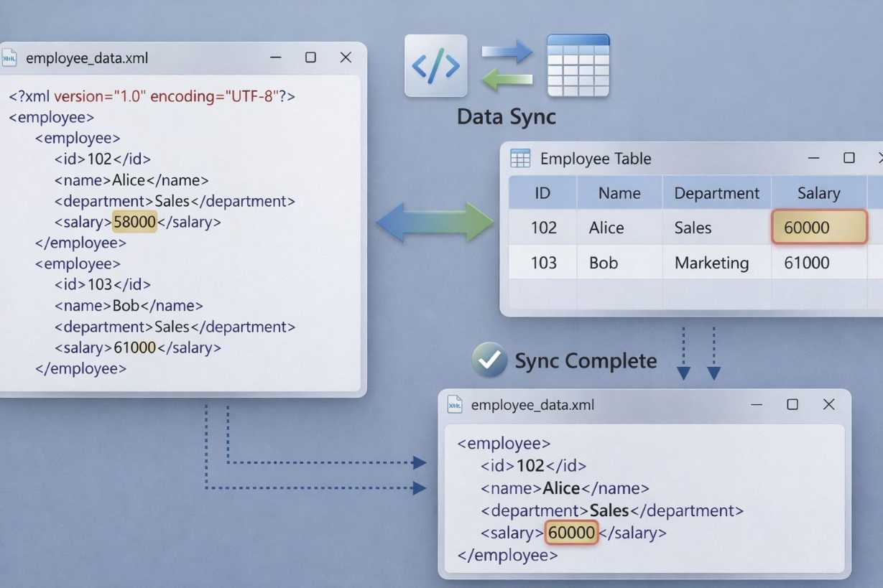Sort by the Department column header
The image size is (883, 588).
click(716, 193)
